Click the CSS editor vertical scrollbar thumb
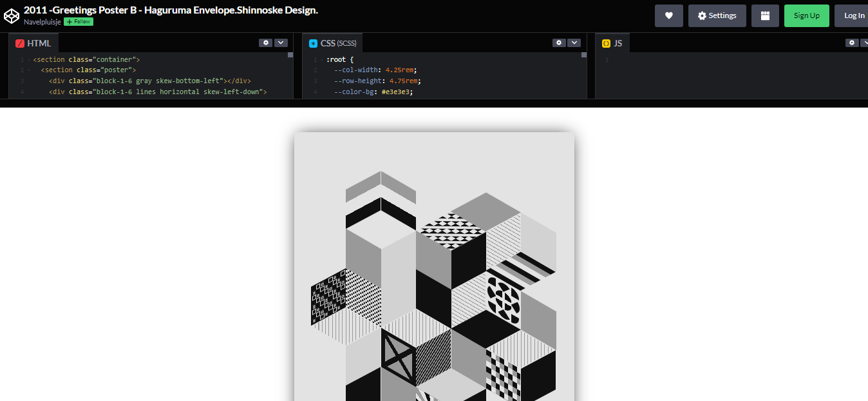The image size is (868, 401). click(x=584, y=55)
